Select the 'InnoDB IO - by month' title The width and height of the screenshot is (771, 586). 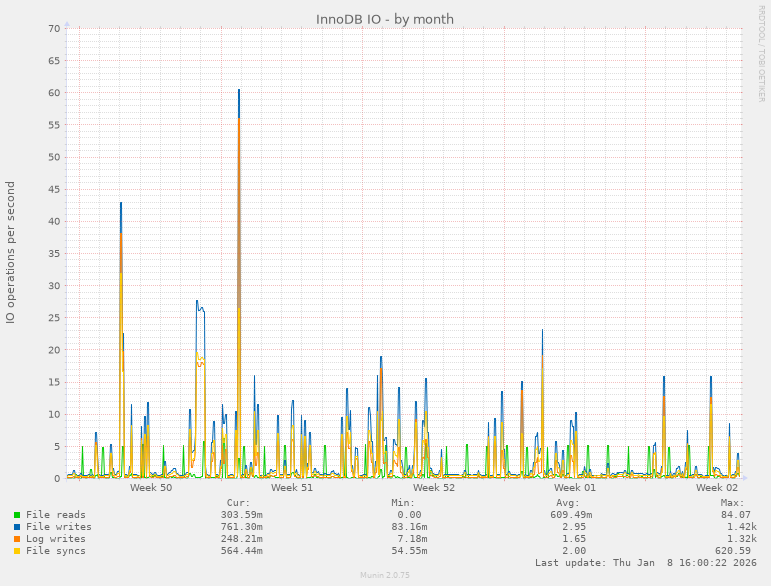point(385,19)
